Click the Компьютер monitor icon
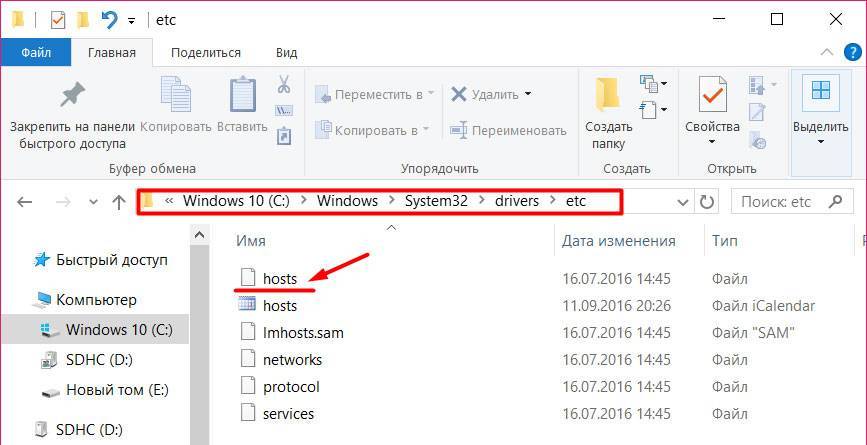Screen dimensions: 867x445 [x=42, y=300]
